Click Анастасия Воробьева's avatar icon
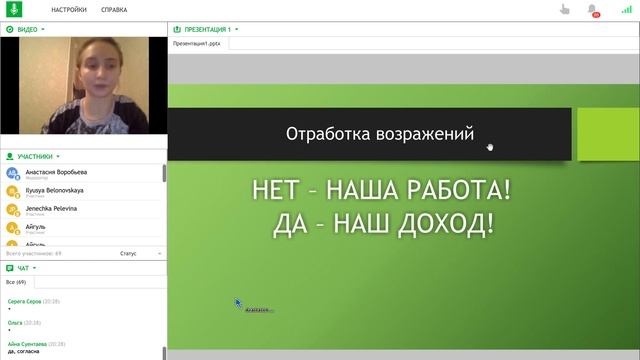Viewport: 640px width, 360px height. click(x=12, y=173)
